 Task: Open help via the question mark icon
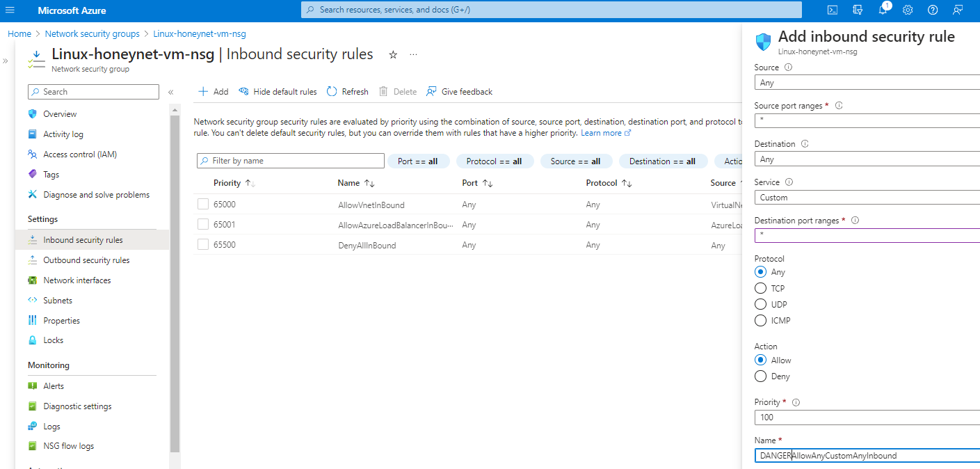pyautogui.click(x=932, y=10)
